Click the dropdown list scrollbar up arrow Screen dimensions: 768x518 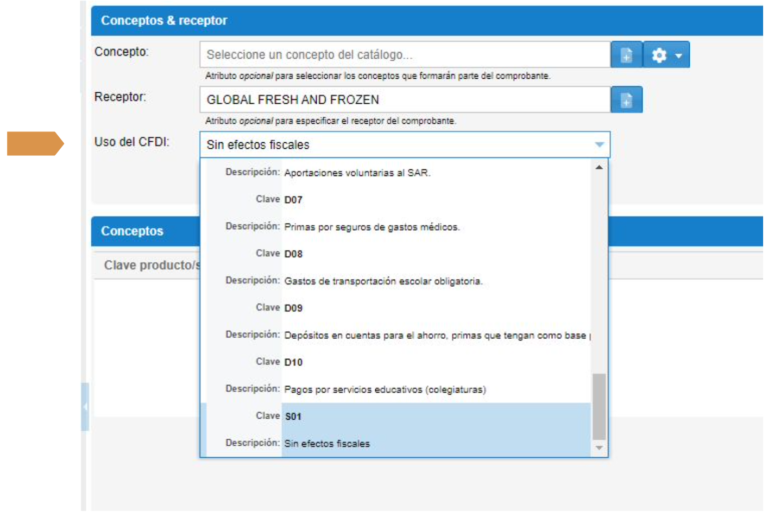(600, 167)
